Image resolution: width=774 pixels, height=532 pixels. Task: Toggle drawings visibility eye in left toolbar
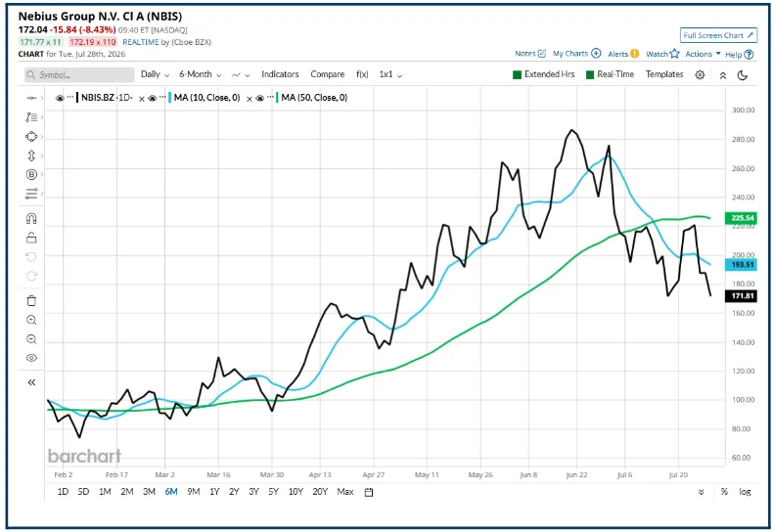[31, 358]
